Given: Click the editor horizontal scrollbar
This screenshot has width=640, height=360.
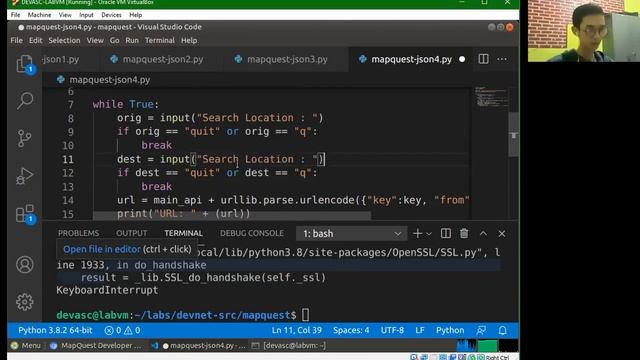Looking at the screenshot, I should tap(232, 215).
